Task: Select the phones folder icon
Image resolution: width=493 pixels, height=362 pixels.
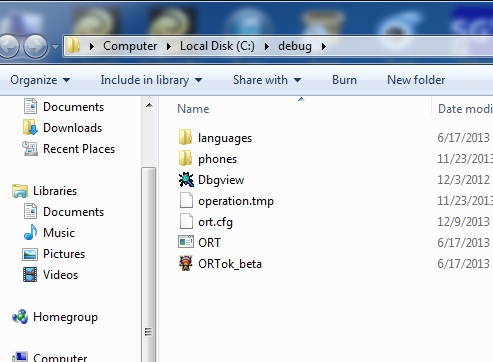Action: tap(185, 158)
